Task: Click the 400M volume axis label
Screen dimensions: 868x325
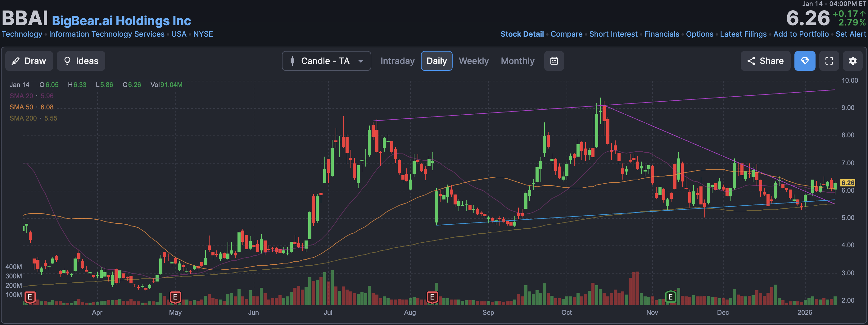Action: (x=13, y=267)
